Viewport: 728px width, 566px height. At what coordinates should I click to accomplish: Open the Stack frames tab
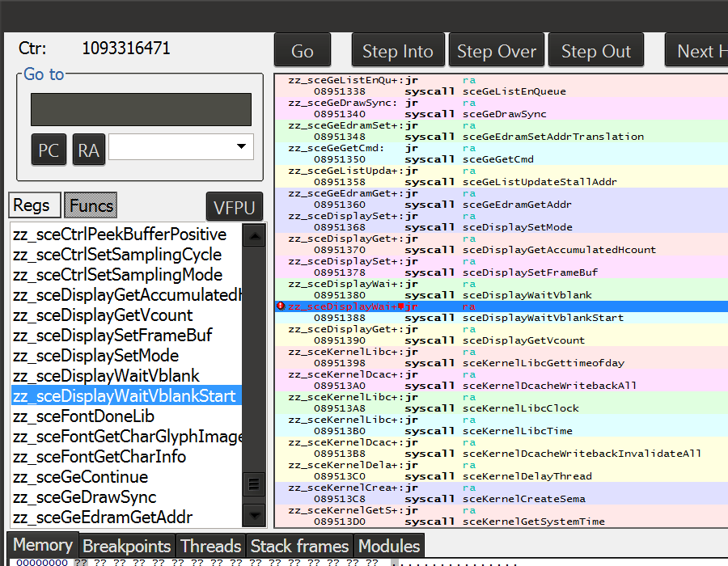[x=299, y=547]
